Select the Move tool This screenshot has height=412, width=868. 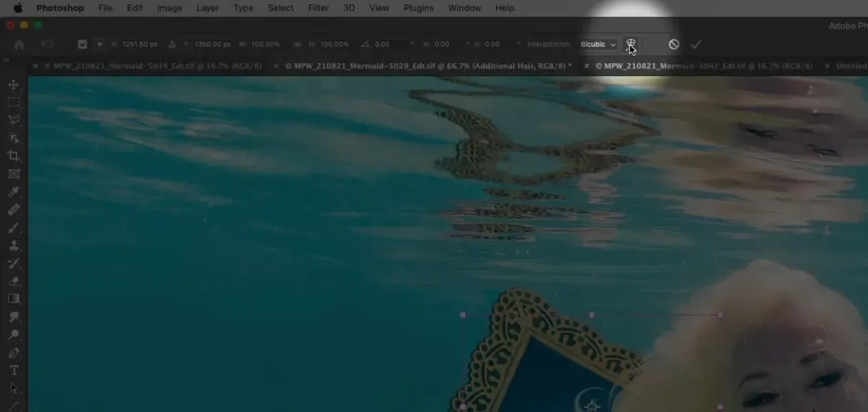(x=14, y=85)
